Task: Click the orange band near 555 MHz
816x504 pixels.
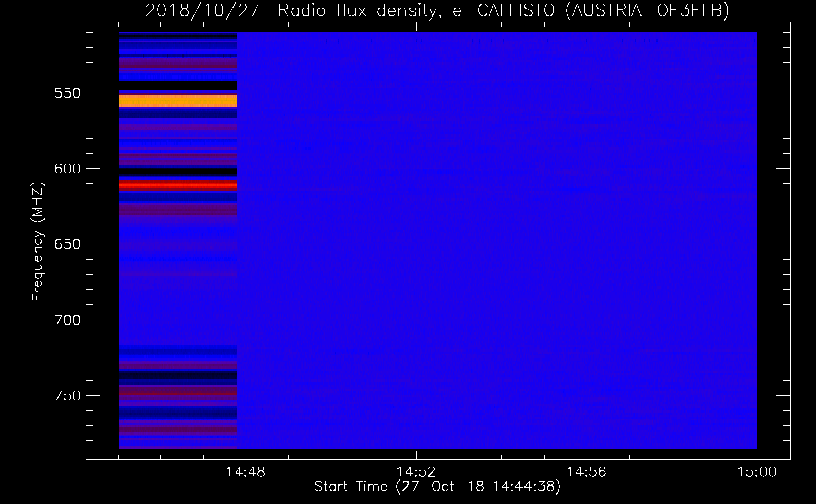Action: pos(178,101)
